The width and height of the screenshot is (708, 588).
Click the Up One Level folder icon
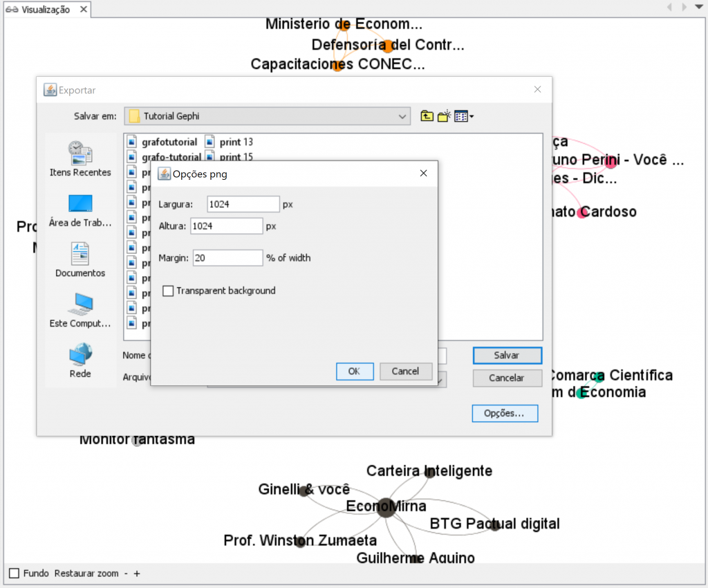click(x=427, y=116)
